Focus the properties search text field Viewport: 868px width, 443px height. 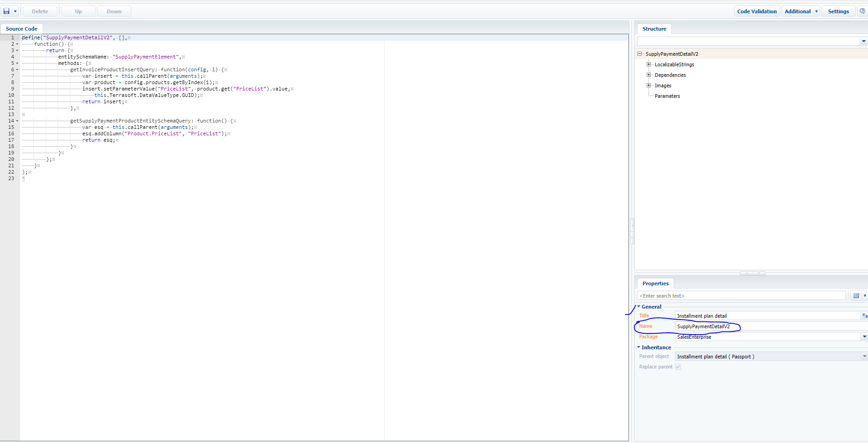click(x=741, y=296)
